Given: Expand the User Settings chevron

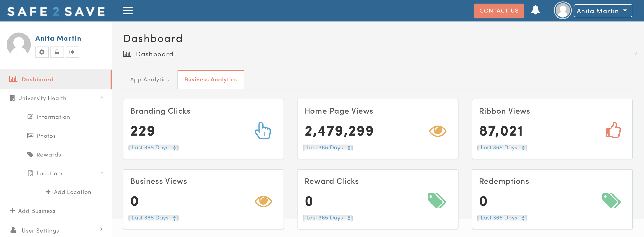Looking at the screenshot, I should tap(101, 229).
